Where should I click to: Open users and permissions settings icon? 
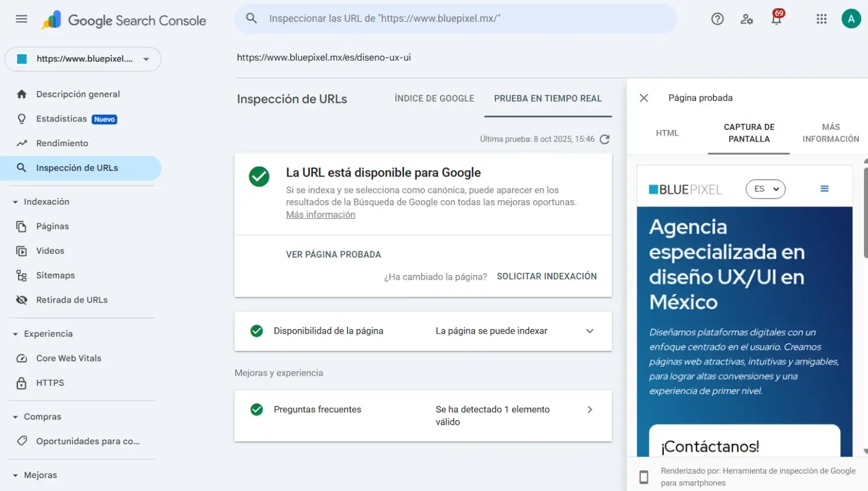click(x=747, y=19)
